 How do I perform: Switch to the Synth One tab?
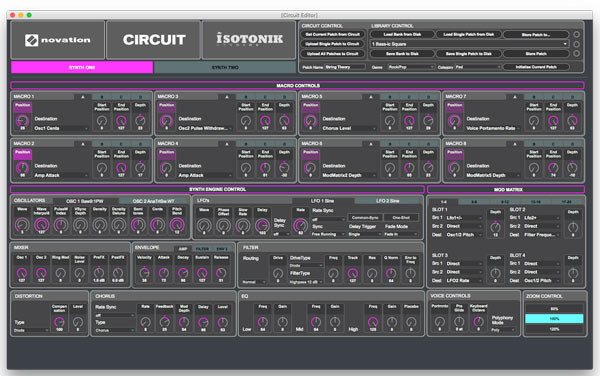click(82, 67)
